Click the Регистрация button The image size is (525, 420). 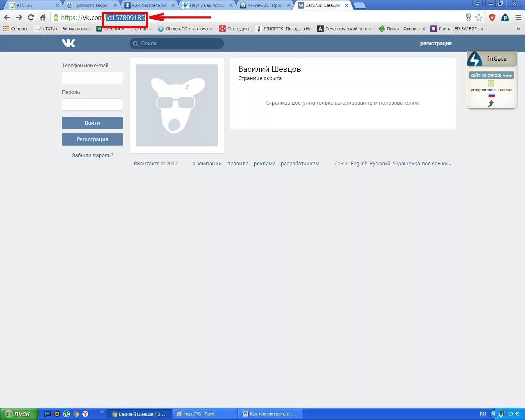click(x=92, y=139)
